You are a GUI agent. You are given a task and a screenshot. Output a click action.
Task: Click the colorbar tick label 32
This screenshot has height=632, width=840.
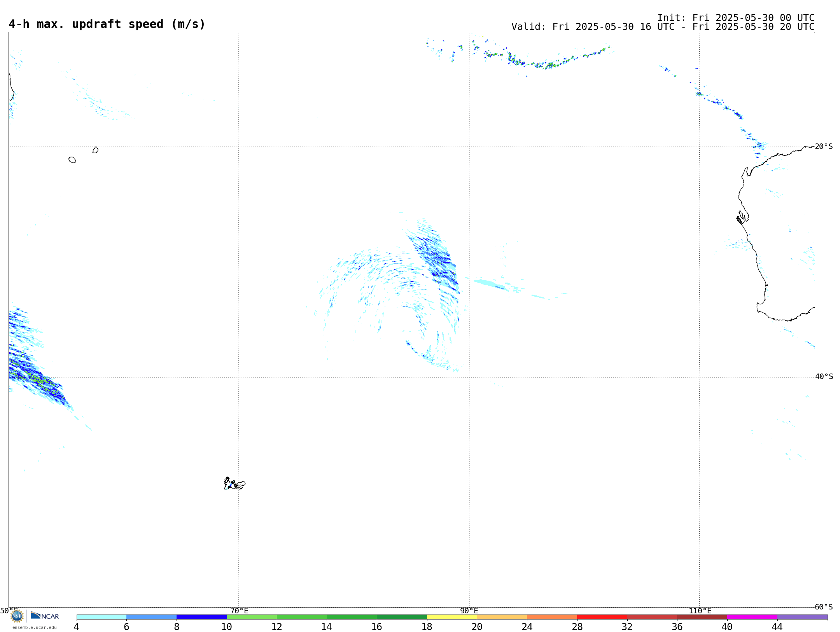tap(627, 627)
